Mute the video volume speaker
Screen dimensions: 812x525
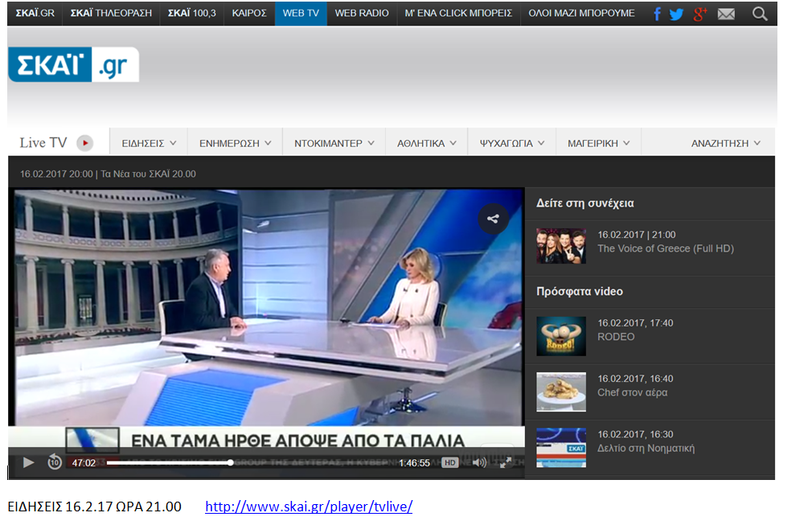[479, 462]
